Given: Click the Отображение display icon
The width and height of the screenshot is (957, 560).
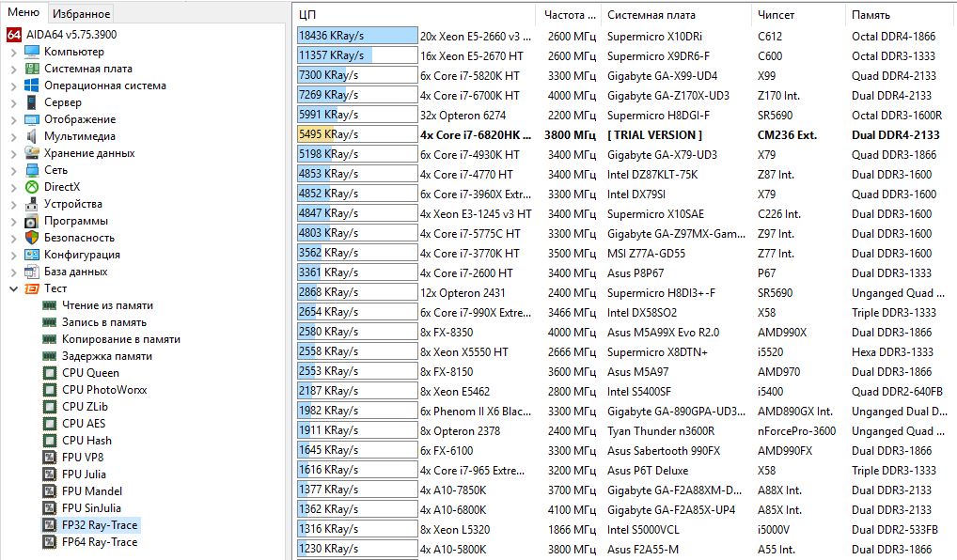Looking at the screenshot, I should point(32,119).
